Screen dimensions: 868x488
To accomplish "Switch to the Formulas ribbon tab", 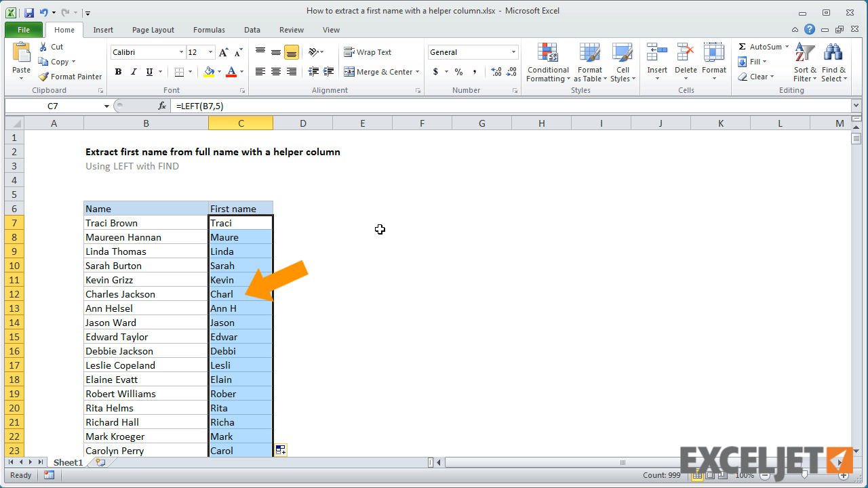I will pos(209,30).
